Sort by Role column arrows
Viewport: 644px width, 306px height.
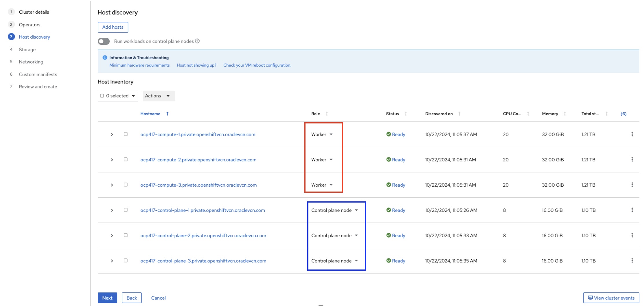point(327,114)
